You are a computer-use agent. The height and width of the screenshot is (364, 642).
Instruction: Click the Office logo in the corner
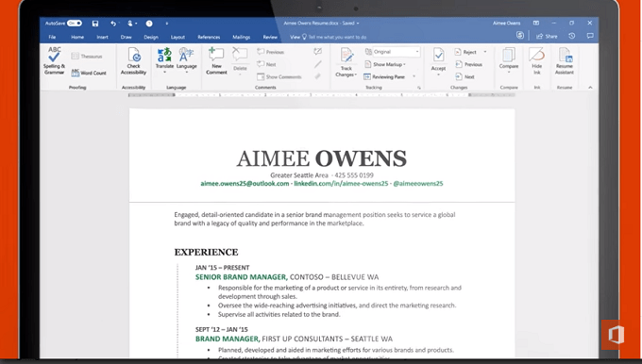(x=616, y=335)
